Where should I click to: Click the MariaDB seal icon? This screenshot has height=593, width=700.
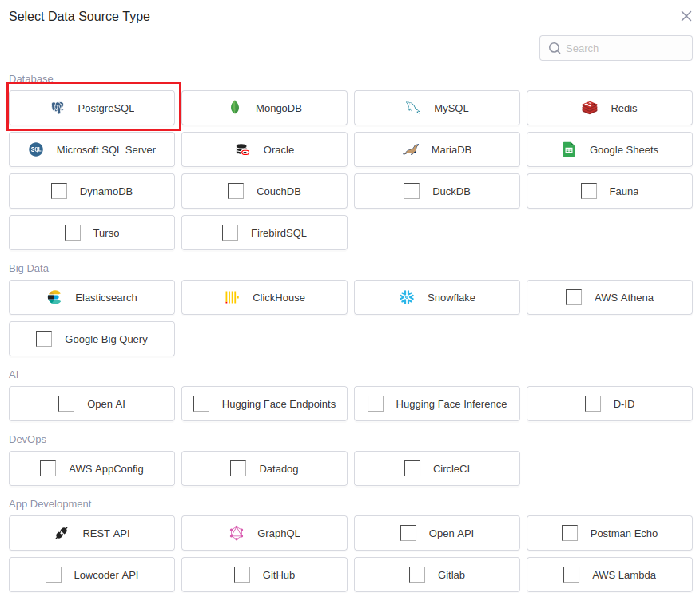(411, 149)
